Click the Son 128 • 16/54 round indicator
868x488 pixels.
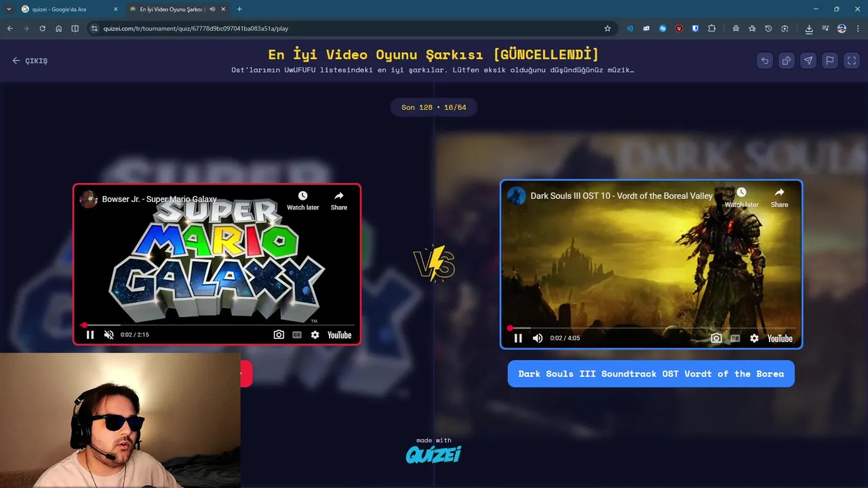pos(433,107)
